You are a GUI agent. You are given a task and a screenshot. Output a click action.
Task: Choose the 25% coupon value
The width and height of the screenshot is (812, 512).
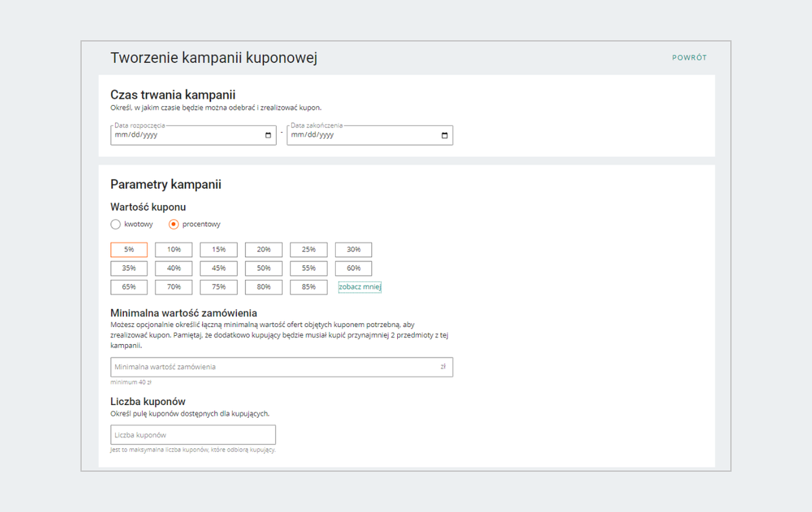[309, 250]
